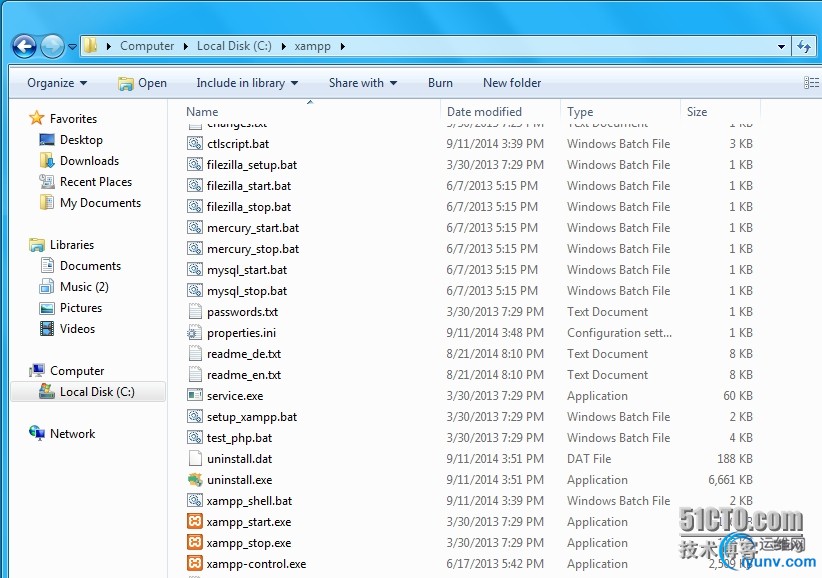
Task: Select the uninstall.exe installer icon
Action: [194, 479]
